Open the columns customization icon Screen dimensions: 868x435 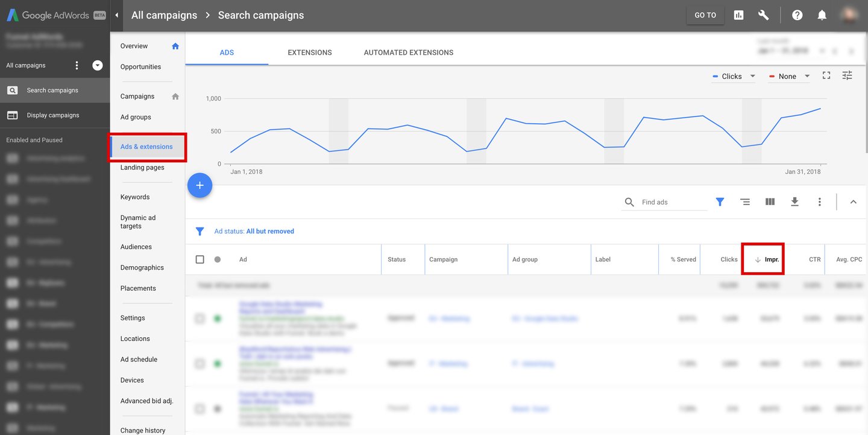point(770,202)
